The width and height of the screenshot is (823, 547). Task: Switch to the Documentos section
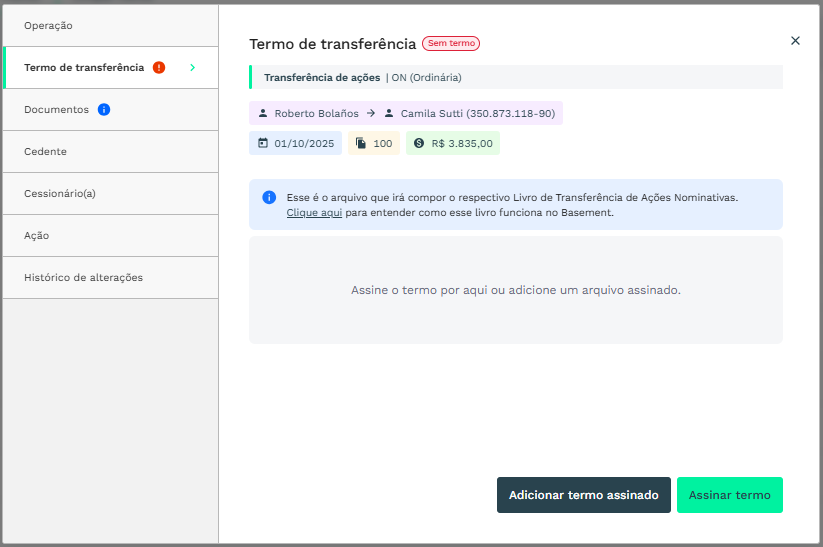click(57, 109)
